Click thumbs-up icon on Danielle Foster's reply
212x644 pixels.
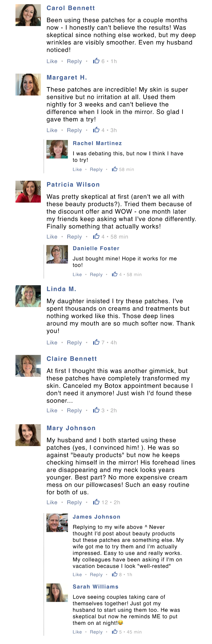(x=115, y=274)
